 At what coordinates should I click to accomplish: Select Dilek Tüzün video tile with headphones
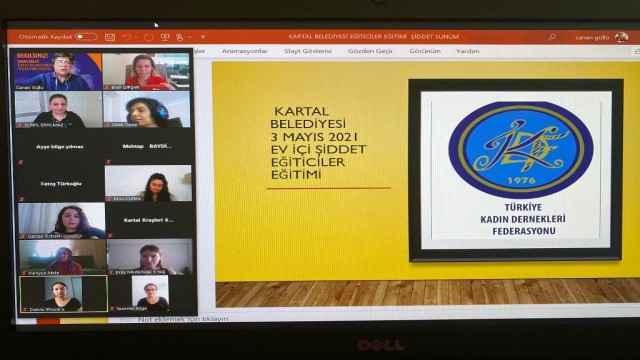(147, 109)
